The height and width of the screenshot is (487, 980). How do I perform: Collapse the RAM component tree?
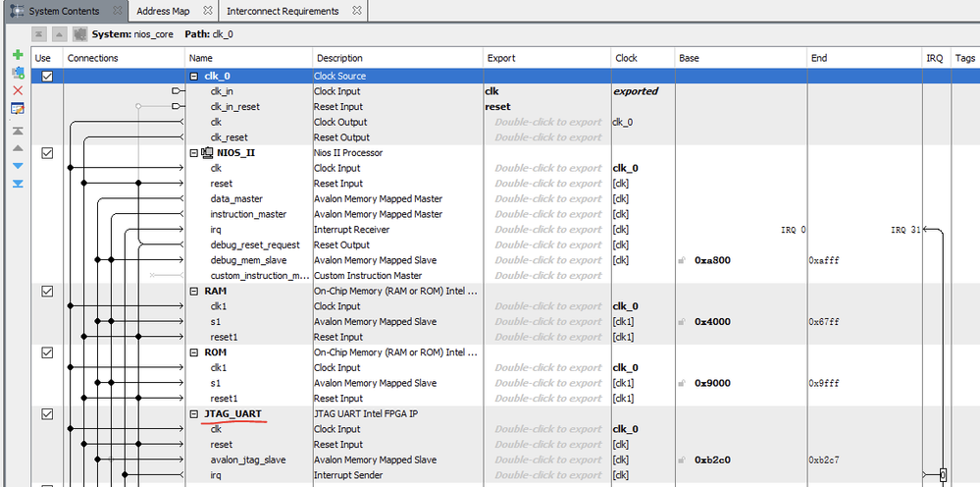194,291
